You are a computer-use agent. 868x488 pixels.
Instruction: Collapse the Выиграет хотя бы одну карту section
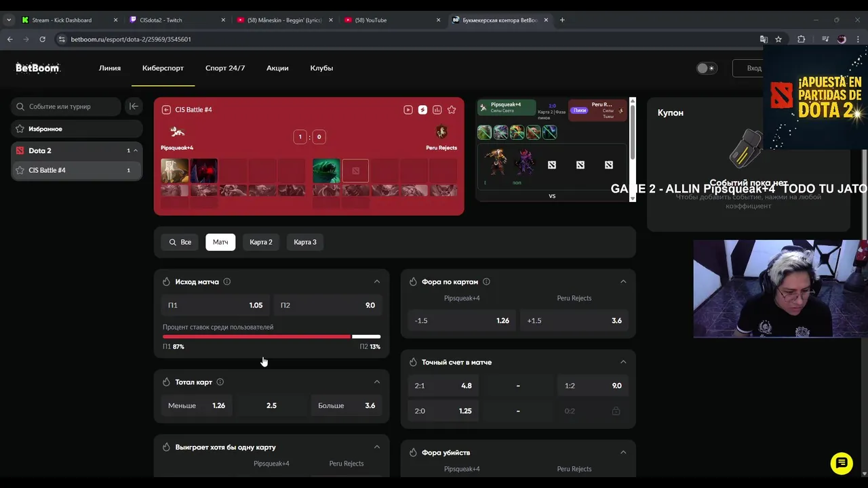(x=377, y=447)
